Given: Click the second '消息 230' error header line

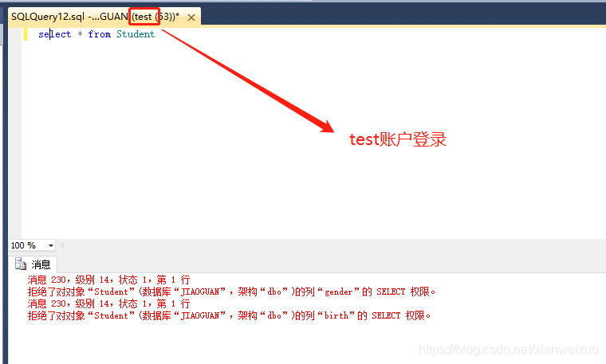Looking at the screenshot, I should pyautogui.click(x=108, y=303).
